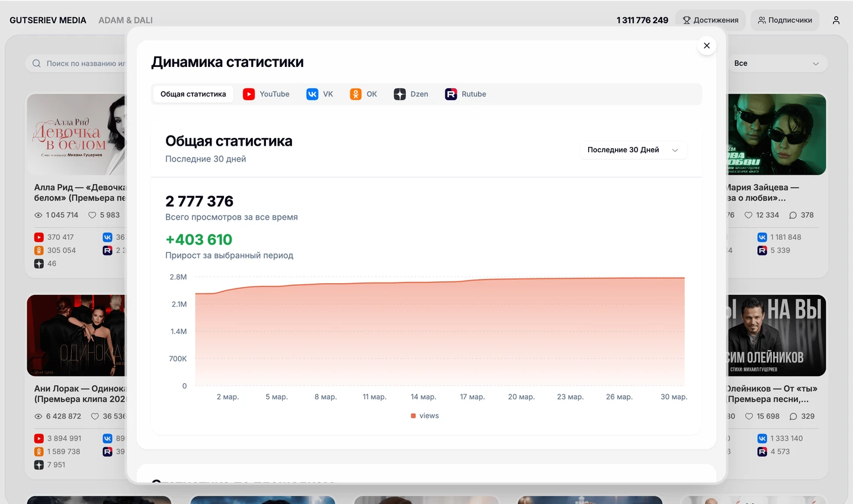Viewport: 853px width, 504px height.
Task: Click OK icon beside 1 589 738
Action: point(39,452)
